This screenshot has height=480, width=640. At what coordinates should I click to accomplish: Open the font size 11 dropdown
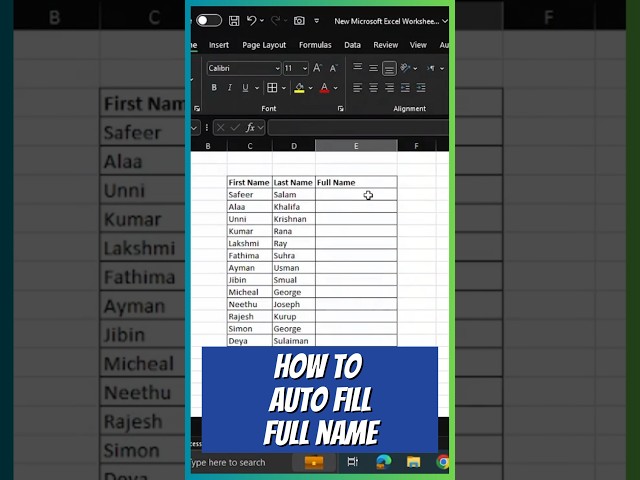(x=304, y=69)
